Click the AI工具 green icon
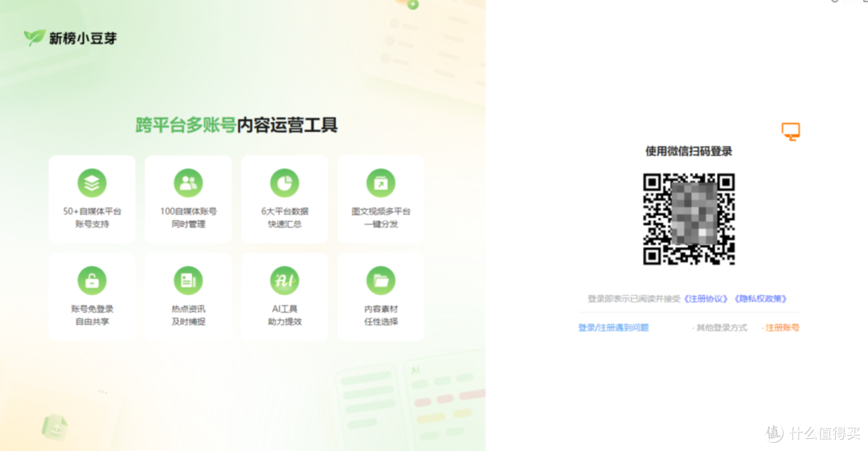 point(285,281)
